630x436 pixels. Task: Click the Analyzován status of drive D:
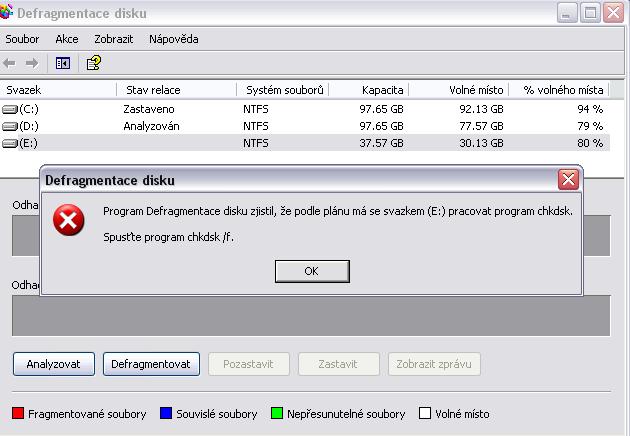point(151,127)
